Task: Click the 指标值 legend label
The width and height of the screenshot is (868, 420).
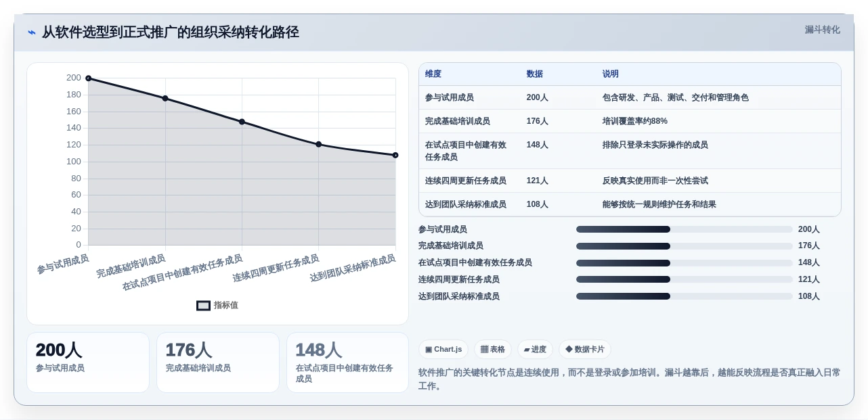Action: pyautogui.click(x=226, y=306)
